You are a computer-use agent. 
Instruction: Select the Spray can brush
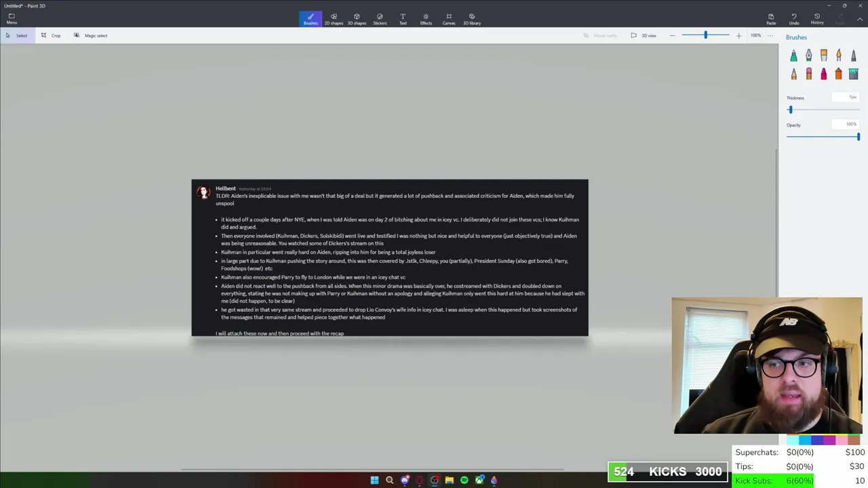point(838,74)
